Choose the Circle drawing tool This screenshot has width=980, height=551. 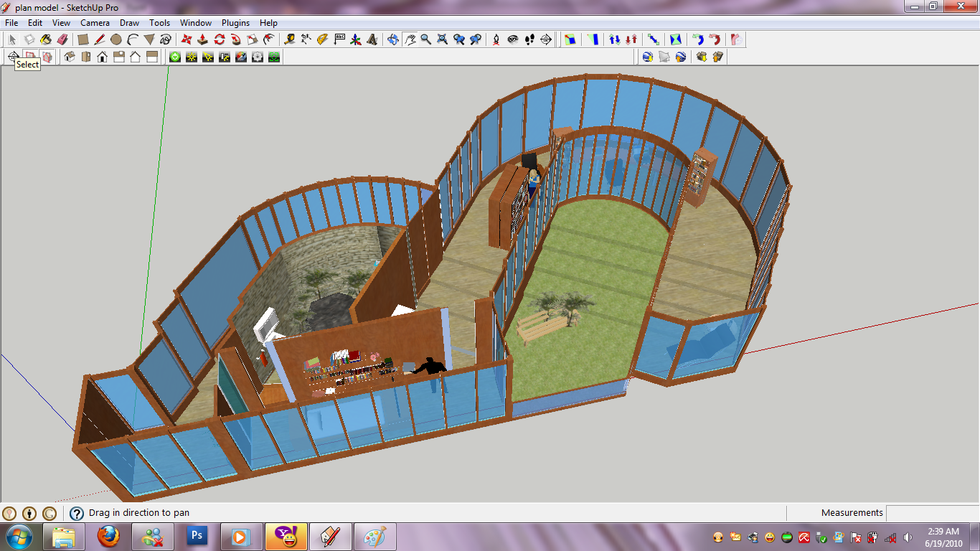(116, 39)
